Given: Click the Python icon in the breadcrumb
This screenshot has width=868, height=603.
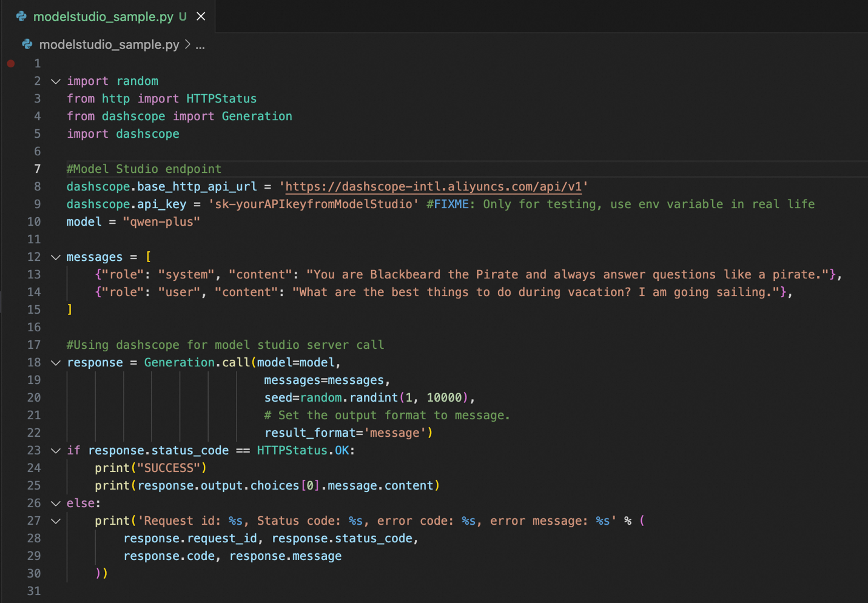Looking at the screenshot, I should point(27,44).
